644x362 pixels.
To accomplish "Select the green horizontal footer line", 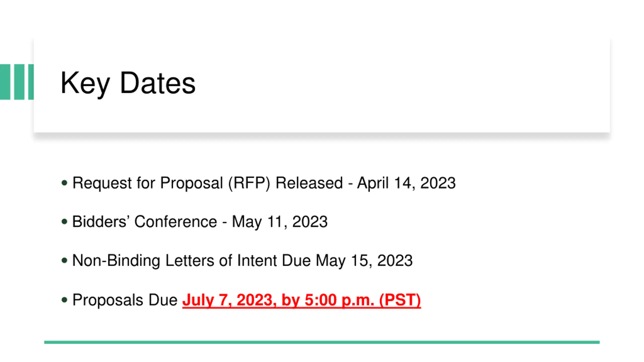I will click(322, 342).
